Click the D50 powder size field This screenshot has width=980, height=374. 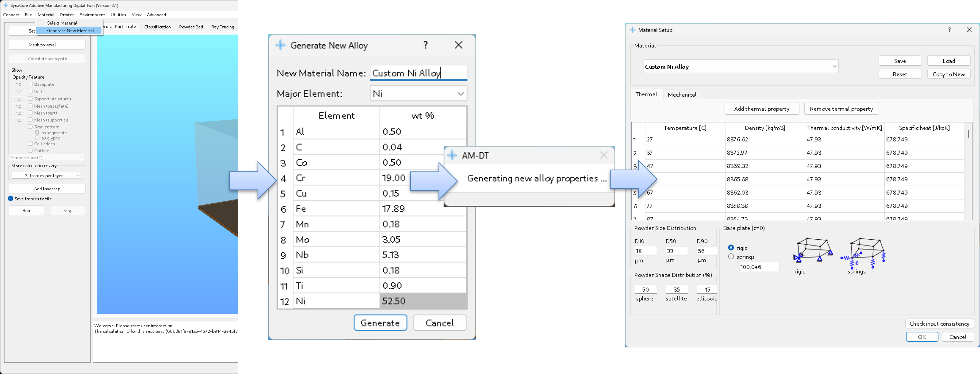click(676, 251)
